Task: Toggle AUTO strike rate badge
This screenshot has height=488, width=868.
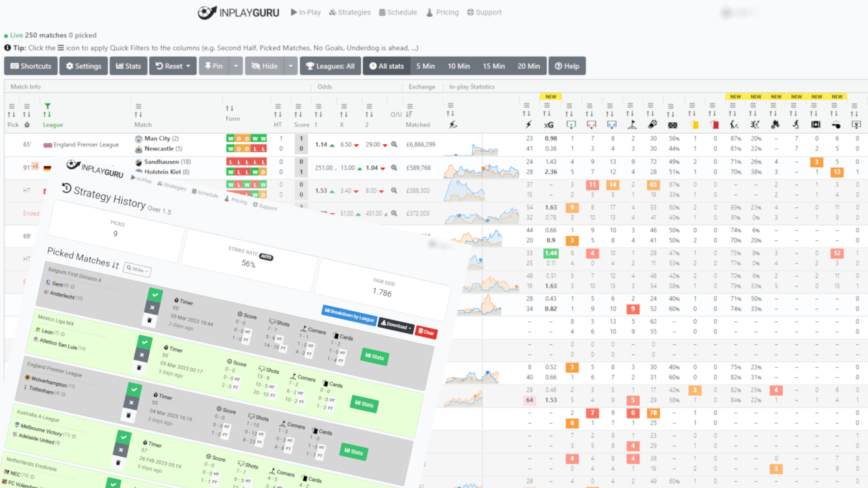Action: pyautogui.click(x=266, y=257)
